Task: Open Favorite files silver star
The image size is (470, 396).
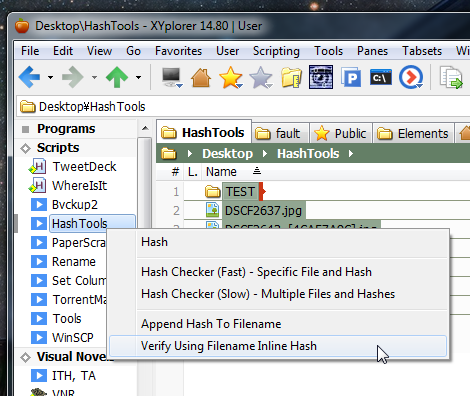Action: pos(261,77)
